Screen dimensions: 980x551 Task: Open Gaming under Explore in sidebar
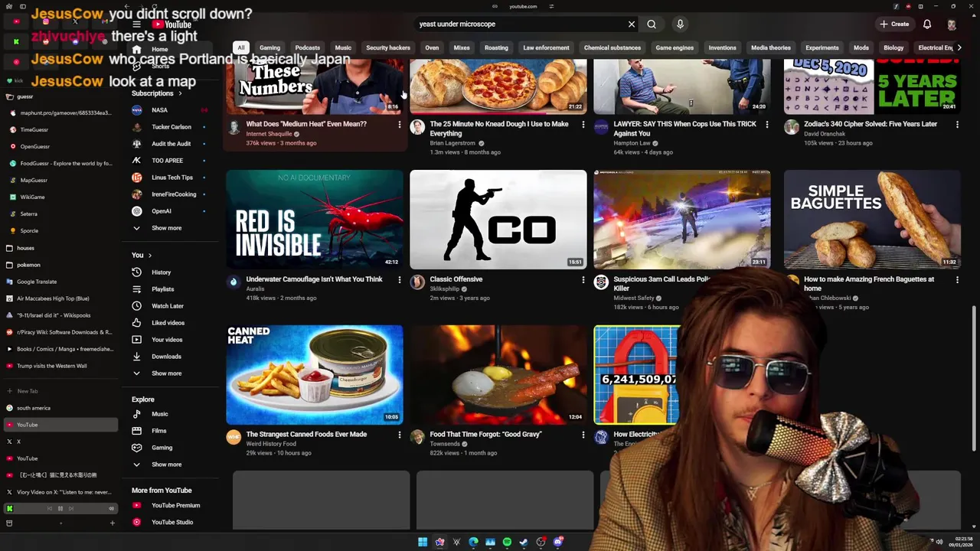[x=162, y=448]
